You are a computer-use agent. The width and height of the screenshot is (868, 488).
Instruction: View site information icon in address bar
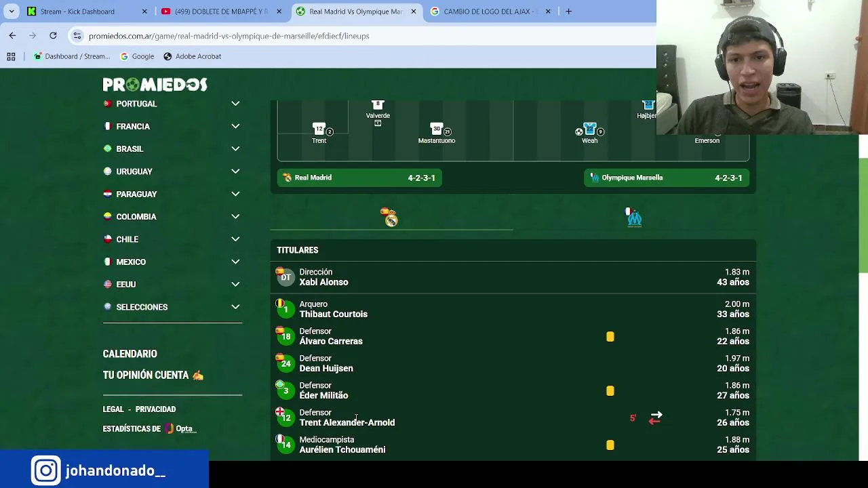click(x=77, y=36)
